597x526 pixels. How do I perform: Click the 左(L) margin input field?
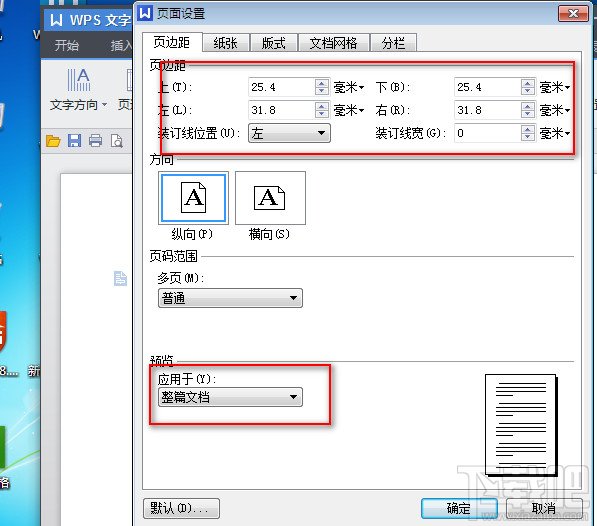[x=281, y=110]
